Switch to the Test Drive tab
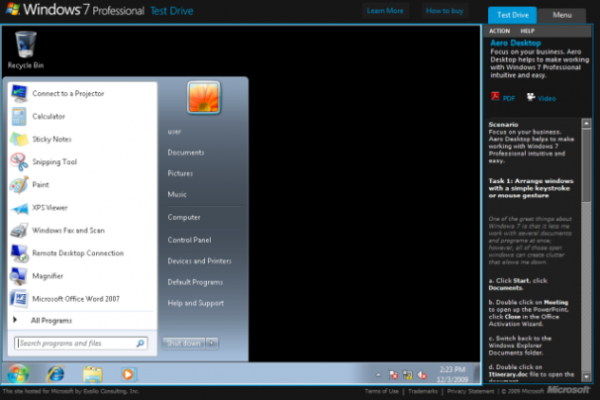Image resolution: width=600 pixels, height=400 pixels. click(512, 15)
